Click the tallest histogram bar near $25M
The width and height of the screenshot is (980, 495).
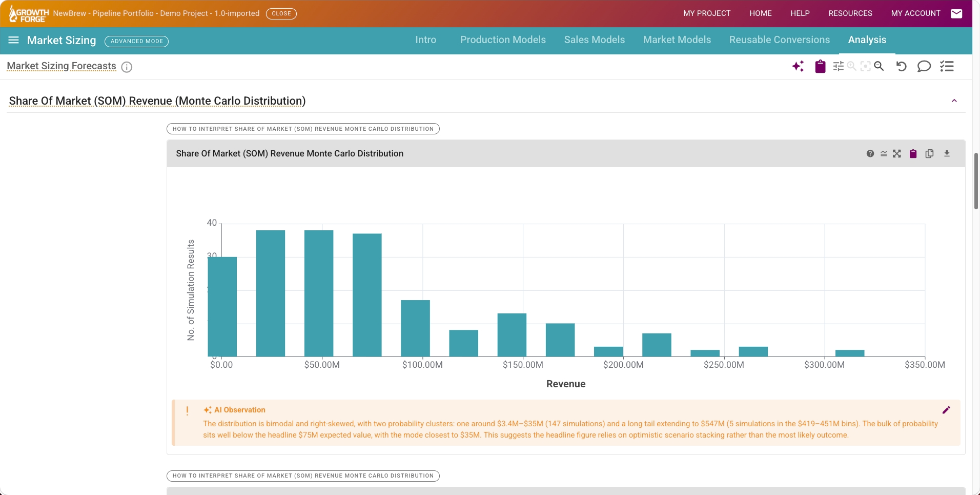point(271,293)
